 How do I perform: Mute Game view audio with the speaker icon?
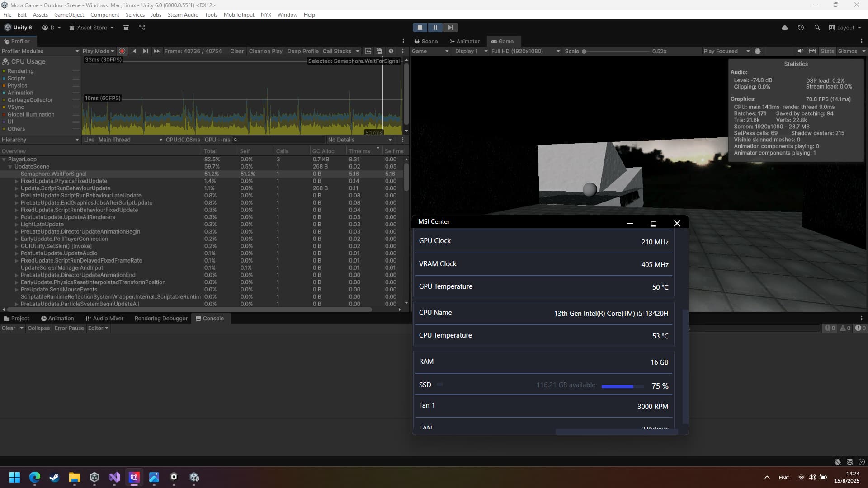(x=801, y=51)
